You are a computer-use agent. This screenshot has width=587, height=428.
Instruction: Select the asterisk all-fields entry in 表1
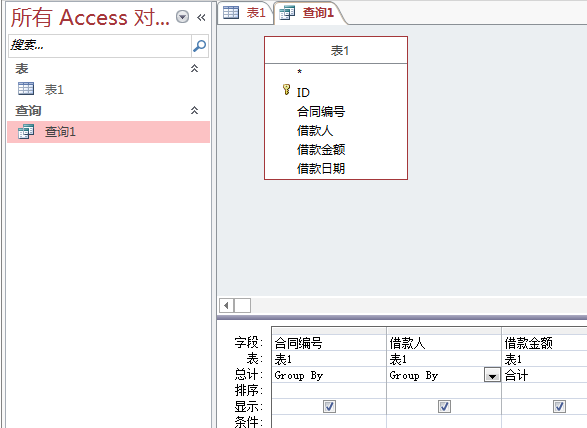[x=299, y=72]
